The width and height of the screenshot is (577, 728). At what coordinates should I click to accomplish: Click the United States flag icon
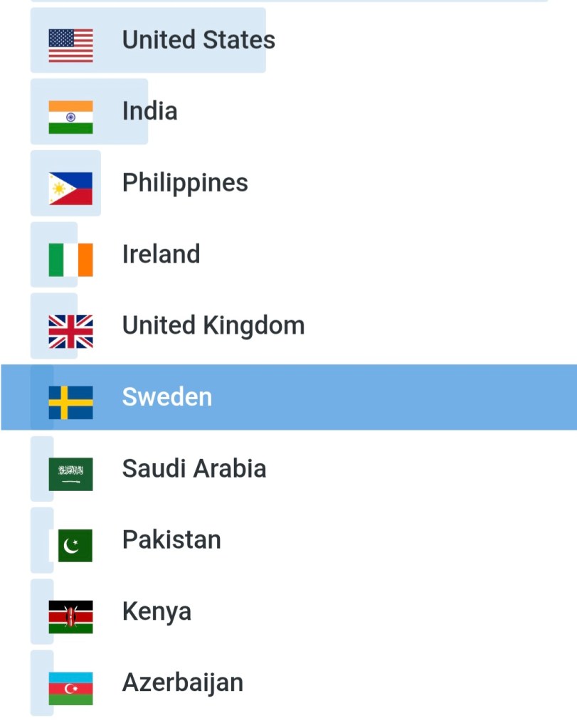tap(70, 46)
